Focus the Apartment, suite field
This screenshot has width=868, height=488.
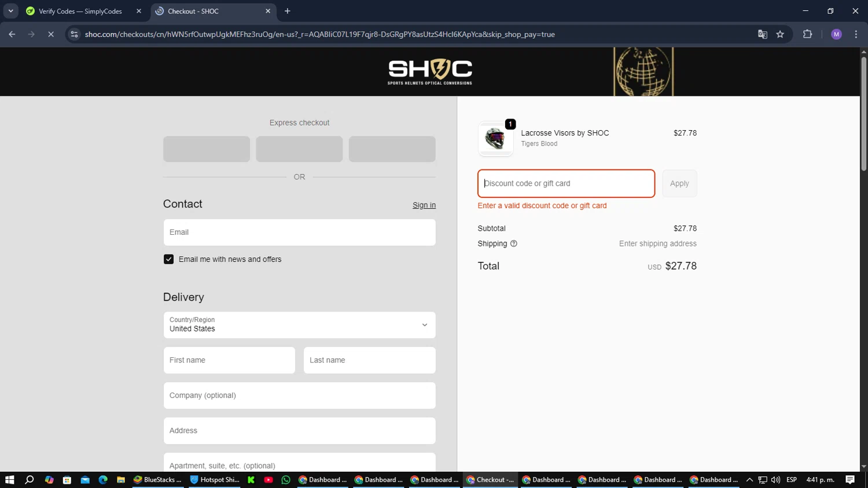pyautogui.click(x=299, y=463)
